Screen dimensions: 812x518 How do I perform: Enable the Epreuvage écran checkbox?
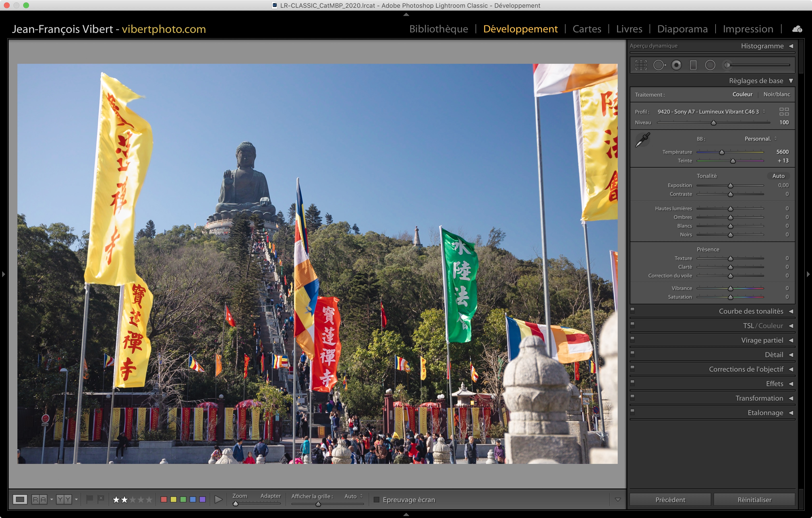click(377, 499)
